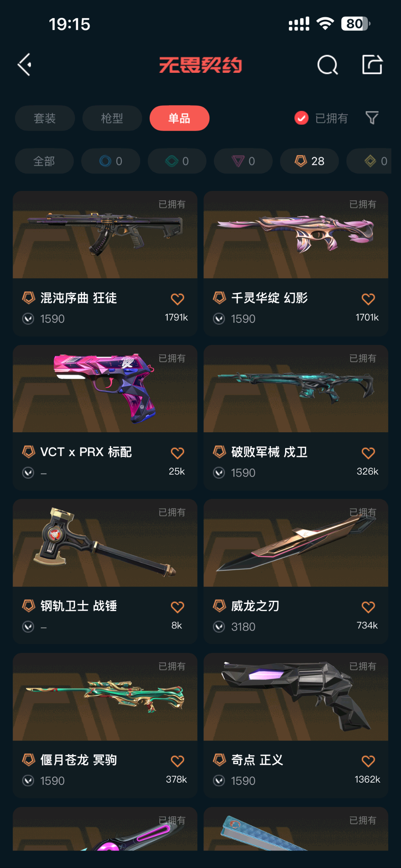This screenshot has height=868, width=401.
Task: Switch to the 套装 tab
Action: (45, 118)
